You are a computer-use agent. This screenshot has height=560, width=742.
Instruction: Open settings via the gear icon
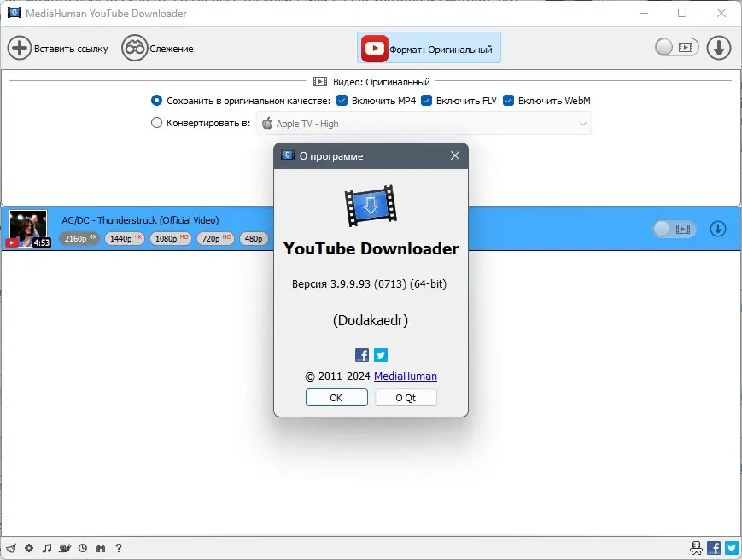(x=29, y=548)
